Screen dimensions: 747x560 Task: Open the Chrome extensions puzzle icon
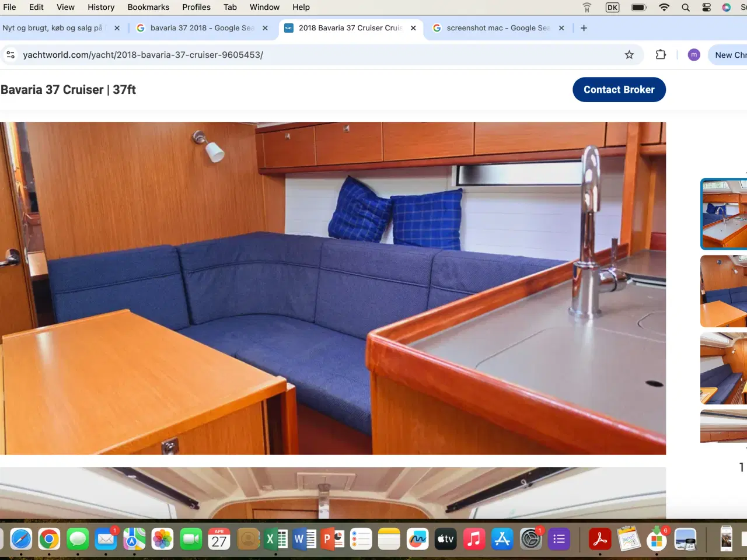[661, 55]
